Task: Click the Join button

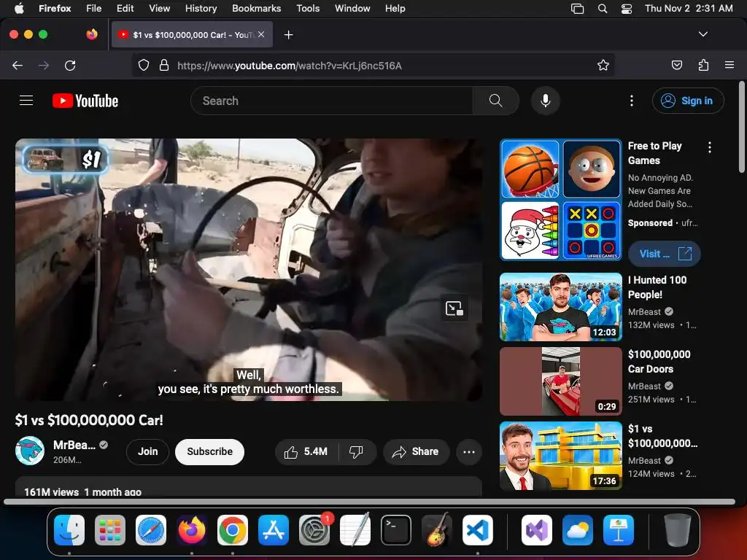Action: click(x=147, y=451)
